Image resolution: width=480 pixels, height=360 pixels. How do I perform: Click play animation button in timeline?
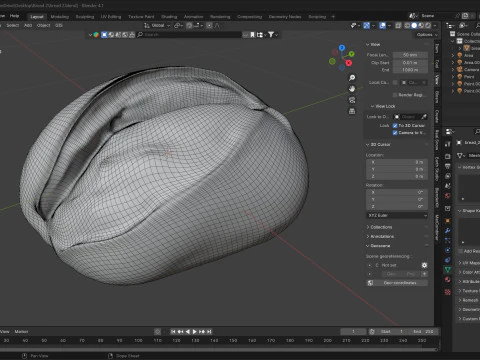[194, 332]
